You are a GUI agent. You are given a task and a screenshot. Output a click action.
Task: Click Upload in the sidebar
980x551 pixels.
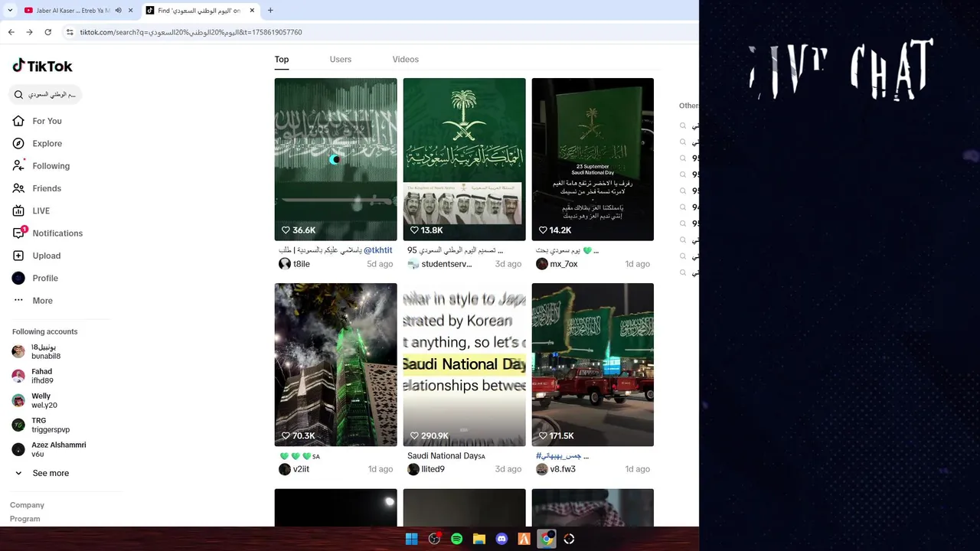46,256
